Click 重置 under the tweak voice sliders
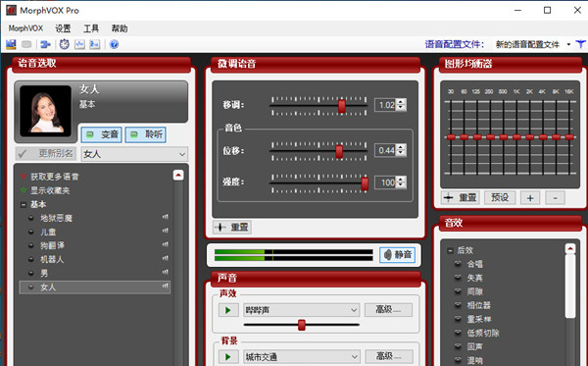This screenshot has width=588, height=366. click(232, 227)
